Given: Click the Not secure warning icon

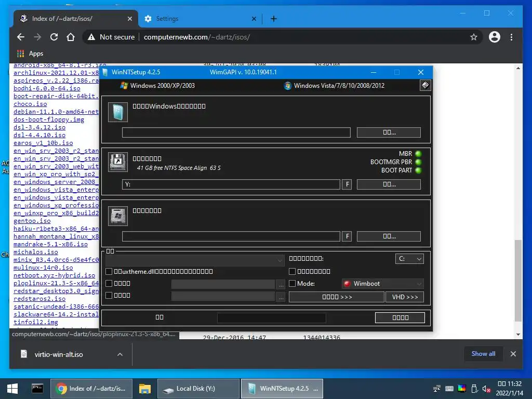Looking at the screenshot, I should 91,37.
